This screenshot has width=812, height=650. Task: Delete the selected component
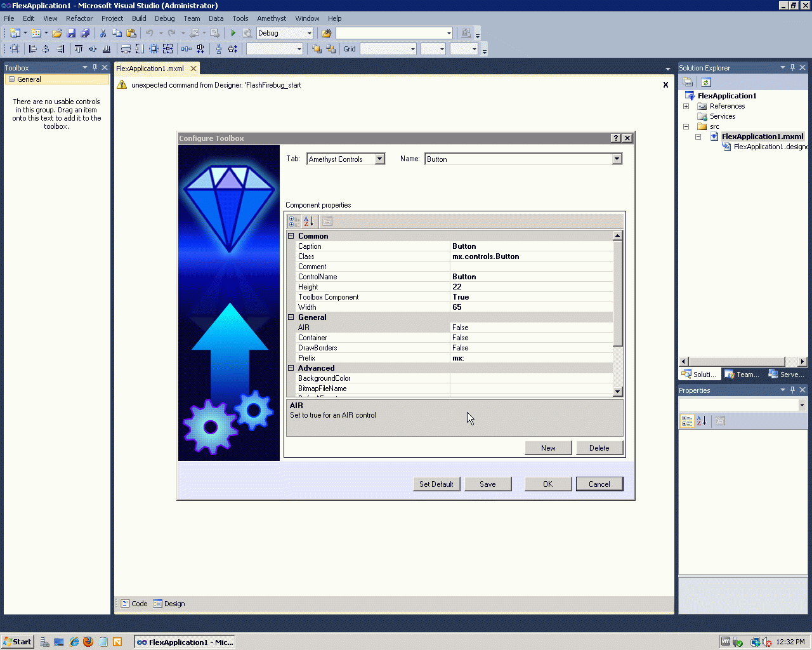[599, 448]
